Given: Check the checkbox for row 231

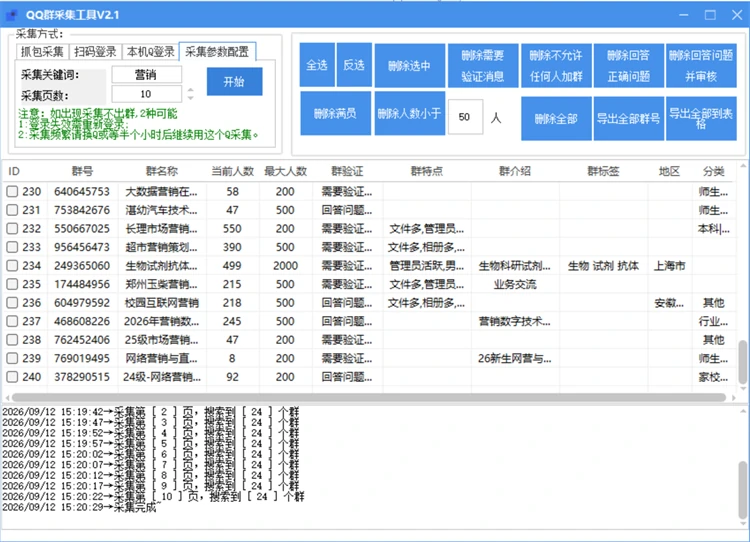Looking at the screenshot, I should (x=12, y=210).
